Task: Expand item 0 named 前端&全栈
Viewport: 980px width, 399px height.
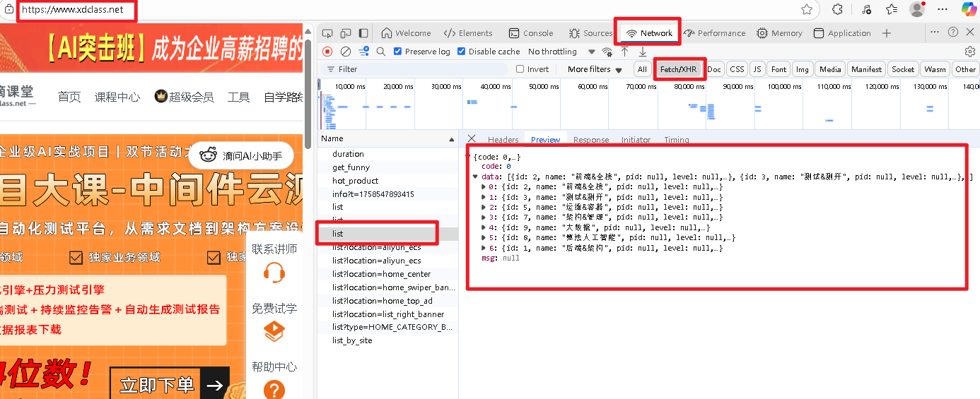Action: click(484, 186)
